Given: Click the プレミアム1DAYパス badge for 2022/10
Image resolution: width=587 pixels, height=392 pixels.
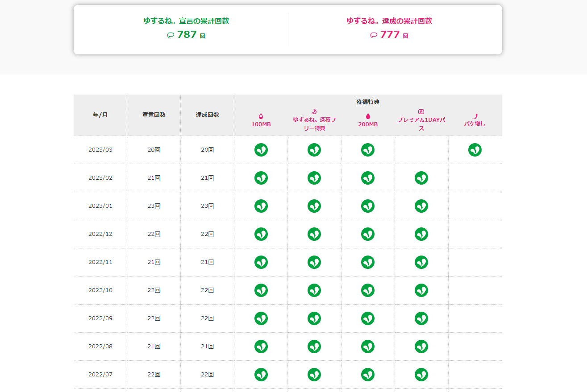Looking at the screenshot, I should coord(421,290).
